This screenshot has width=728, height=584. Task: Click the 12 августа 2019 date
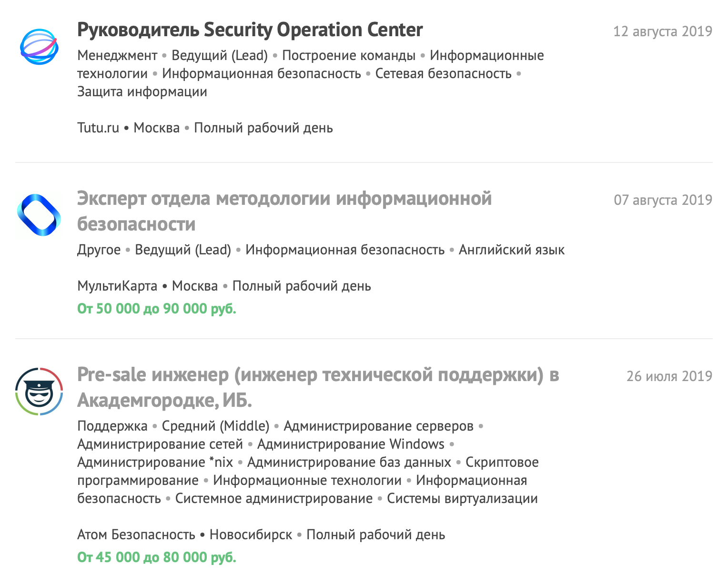[x=662, y=31]
